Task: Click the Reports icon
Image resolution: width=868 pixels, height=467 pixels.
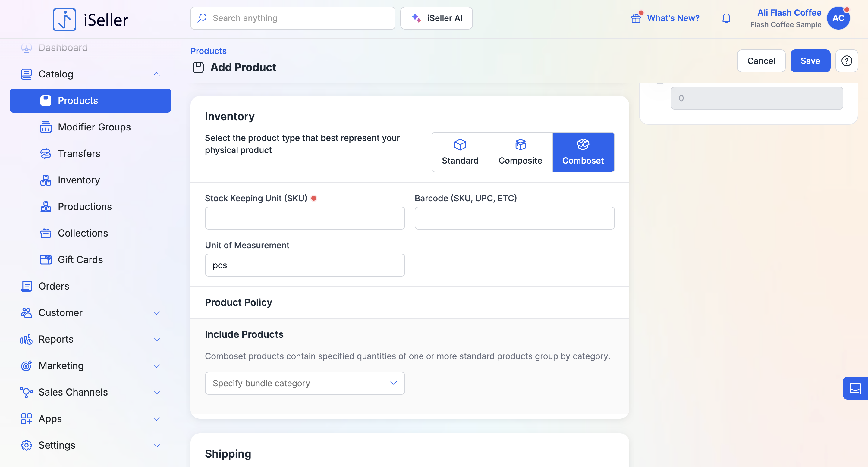Action: (x=26, y=339)
